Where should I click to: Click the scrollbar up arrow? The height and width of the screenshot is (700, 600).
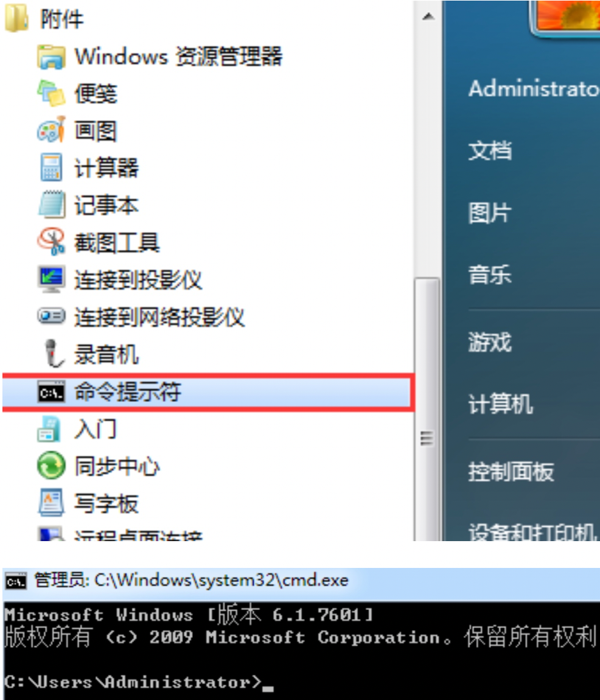point(428,16)
